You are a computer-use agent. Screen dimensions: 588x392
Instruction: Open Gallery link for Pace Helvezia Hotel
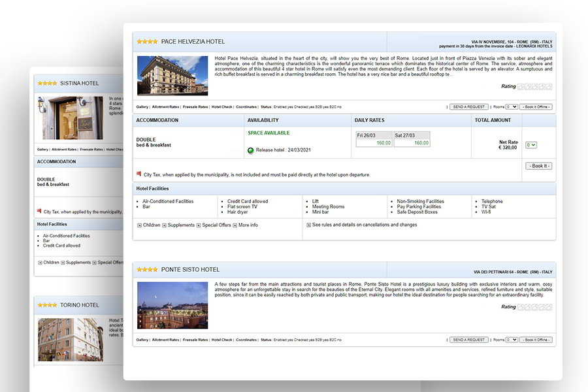click(142, 107)
